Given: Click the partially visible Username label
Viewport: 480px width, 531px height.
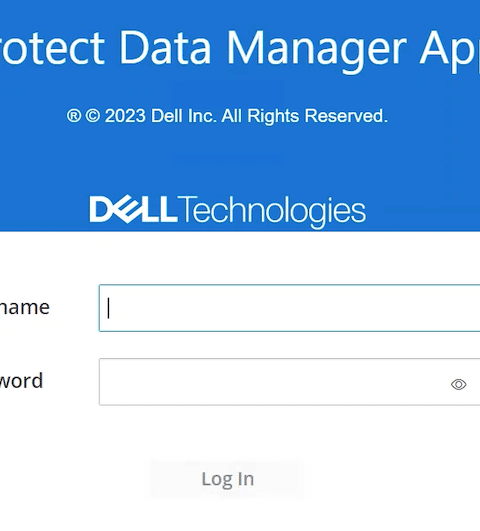Looking at the screenshot, I should (24, 307).
